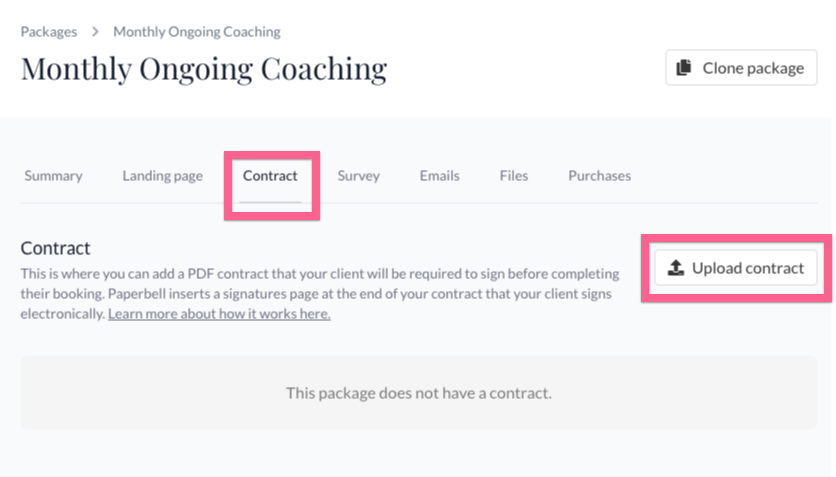
Task: Open the Summary tab
Action: 53,176
